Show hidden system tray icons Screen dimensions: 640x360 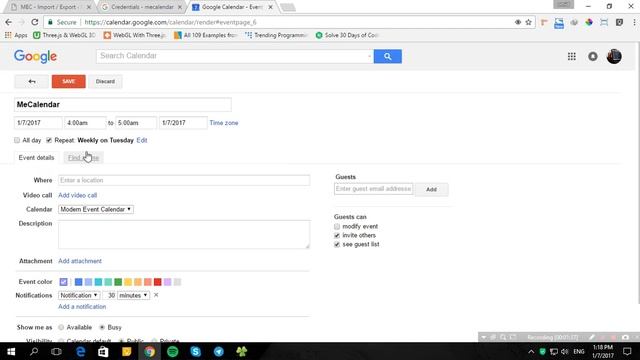click(x=531, y=351)
